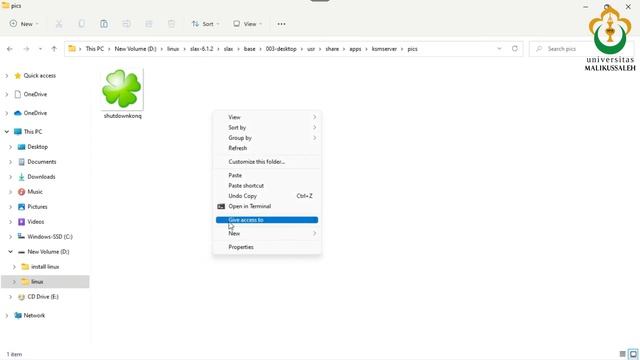Viewport: 640px width, 360px height.
Task: Choose Customize this folder option
Action: [267, 162]
